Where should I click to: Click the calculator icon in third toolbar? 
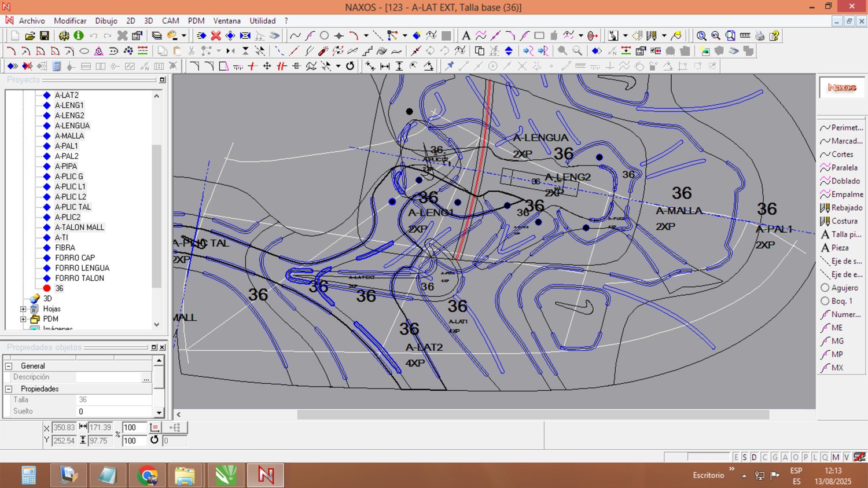click(57, 66)
